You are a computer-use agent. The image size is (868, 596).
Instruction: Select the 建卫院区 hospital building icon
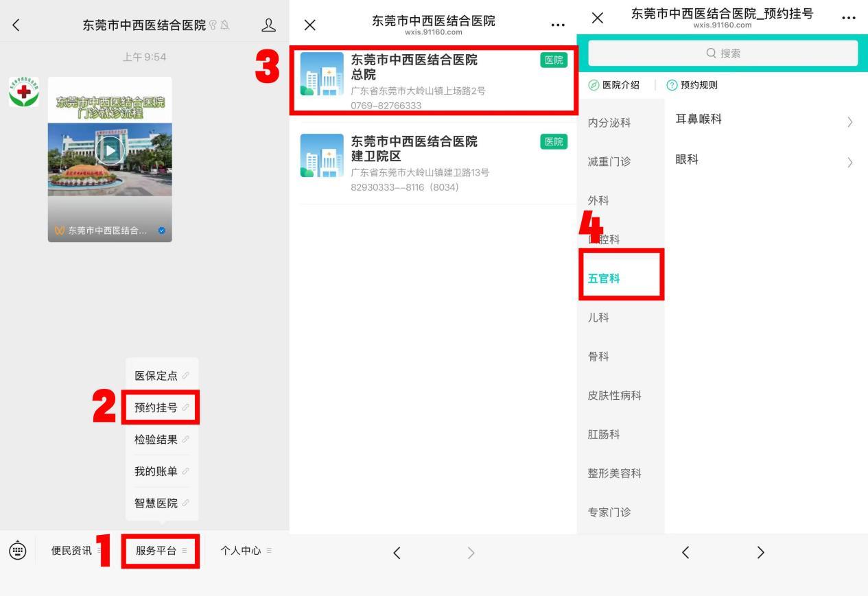click(x=322, y=156)
